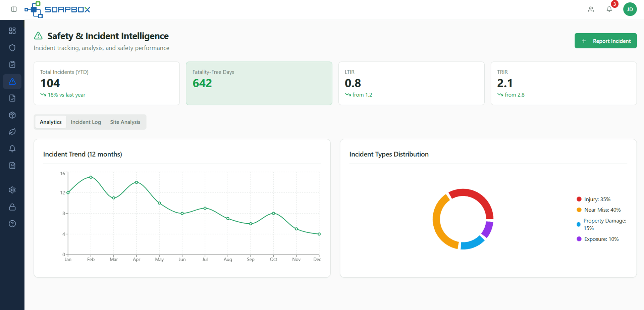Switch to the Incident Log tab
The image size is (644, 310).
[x=86, y=122]
